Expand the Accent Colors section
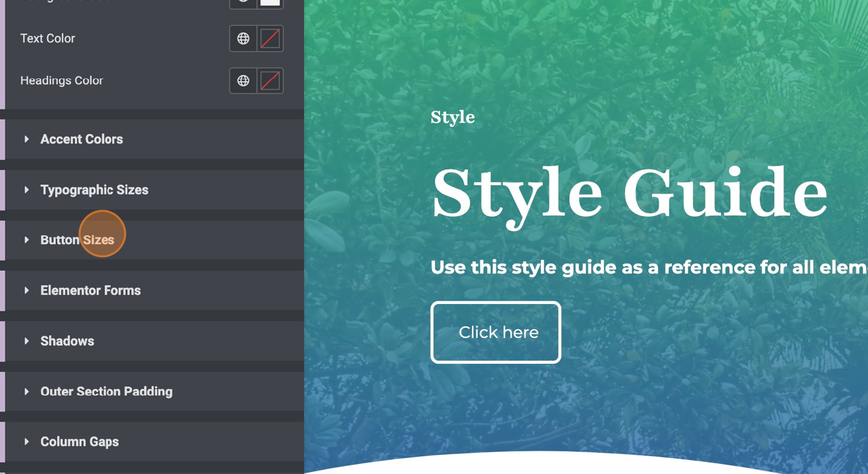The height and width of the screenshot is (474, 868). pos(154,139)
